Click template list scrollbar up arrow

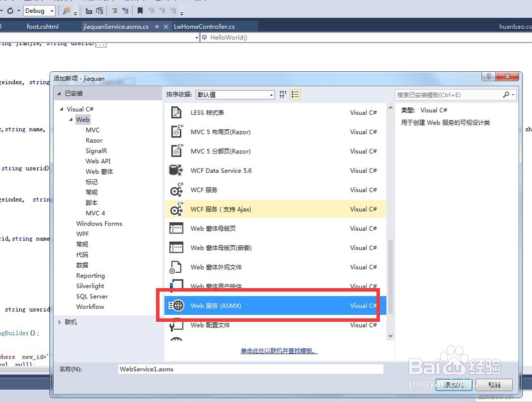point(390,107)
